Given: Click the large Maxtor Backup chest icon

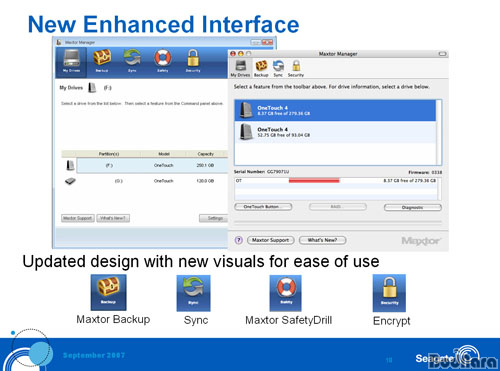Looking at the screenshot, I should click(x=108, y=292).
